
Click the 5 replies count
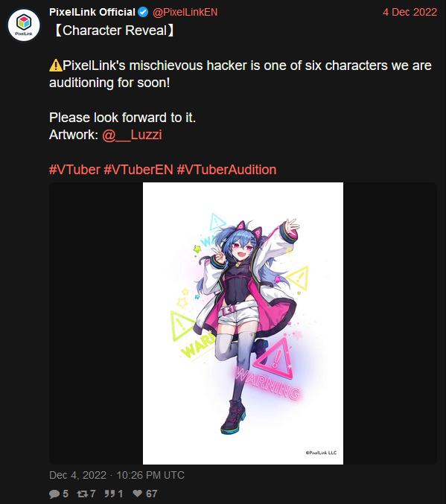(x=66, y=494)
